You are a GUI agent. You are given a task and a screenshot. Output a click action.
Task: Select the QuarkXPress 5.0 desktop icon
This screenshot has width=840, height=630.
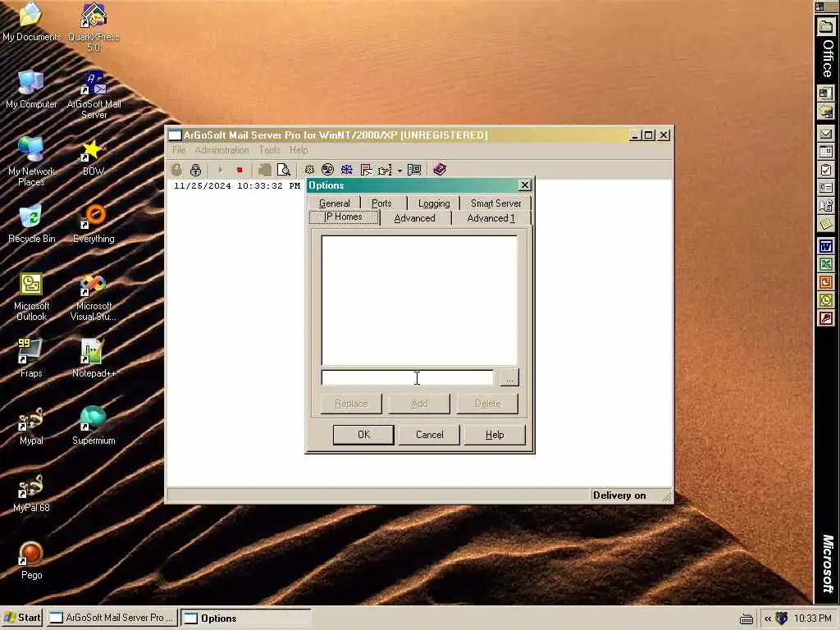click(94, 27)
